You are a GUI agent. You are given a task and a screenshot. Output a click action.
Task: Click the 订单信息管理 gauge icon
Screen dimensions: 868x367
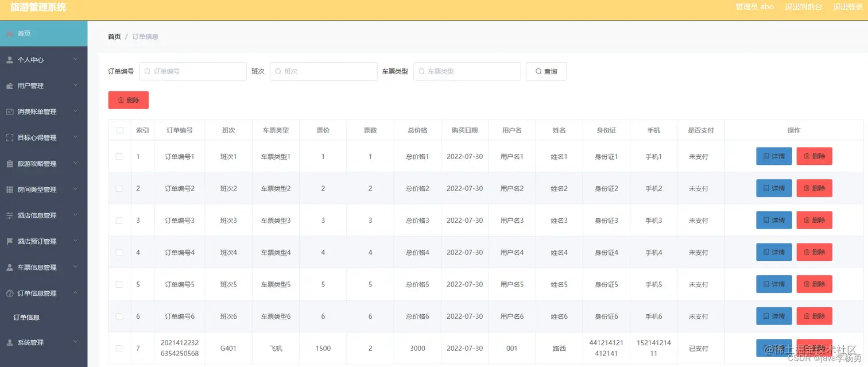coord(10,293)
